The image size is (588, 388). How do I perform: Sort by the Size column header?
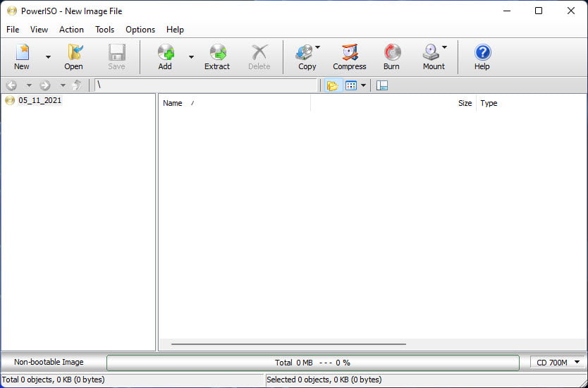point(393,103)
